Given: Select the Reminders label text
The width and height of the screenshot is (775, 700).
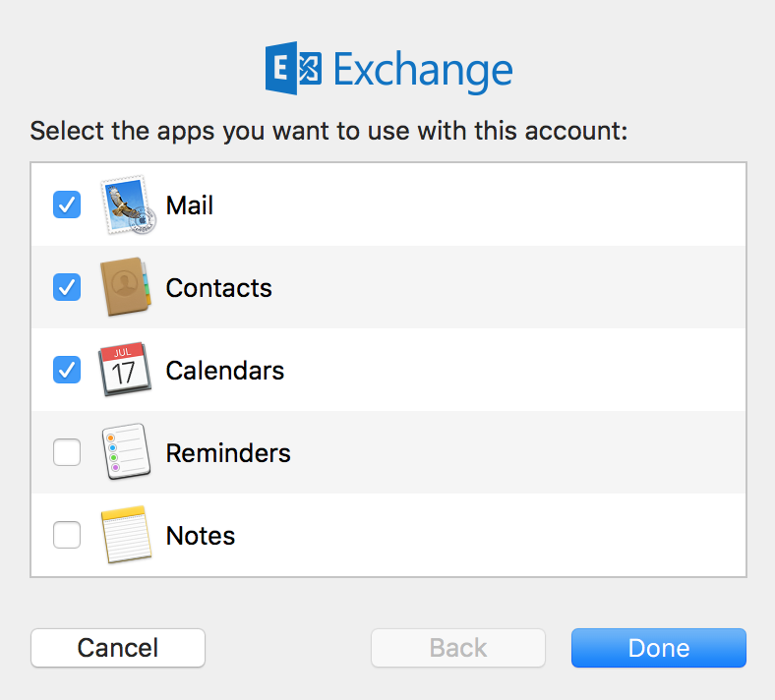Looking at the screenshot, I should (x=228, y=452).
